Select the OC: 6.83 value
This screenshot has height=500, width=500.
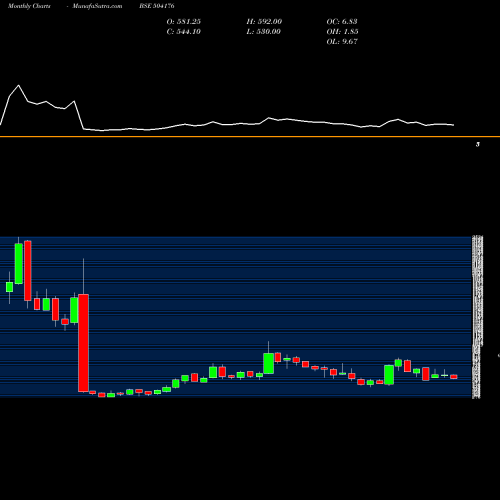pos(342,22)
